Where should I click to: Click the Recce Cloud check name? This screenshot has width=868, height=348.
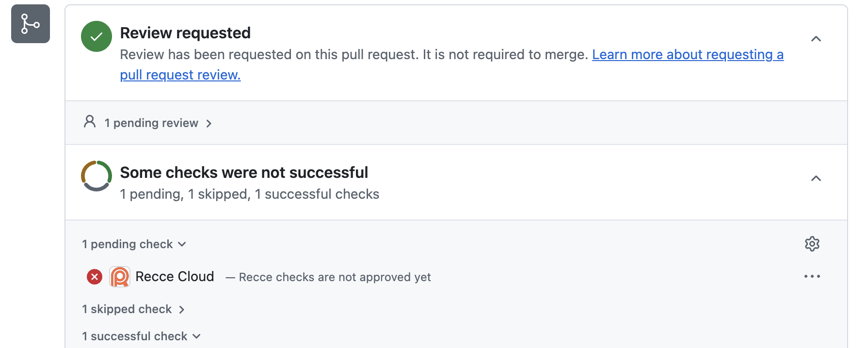click(x=175, y=277)
